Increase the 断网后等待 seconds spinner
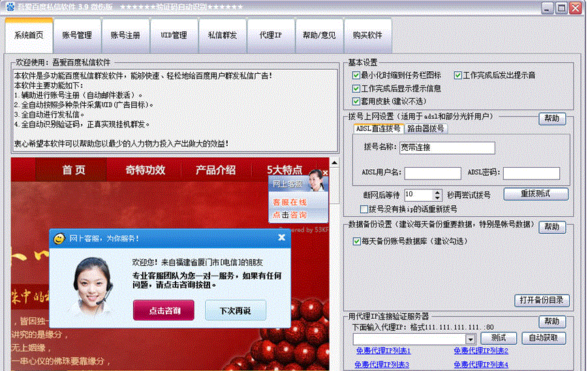This screenshot has height=371, width=588. [x=437, y=192]
